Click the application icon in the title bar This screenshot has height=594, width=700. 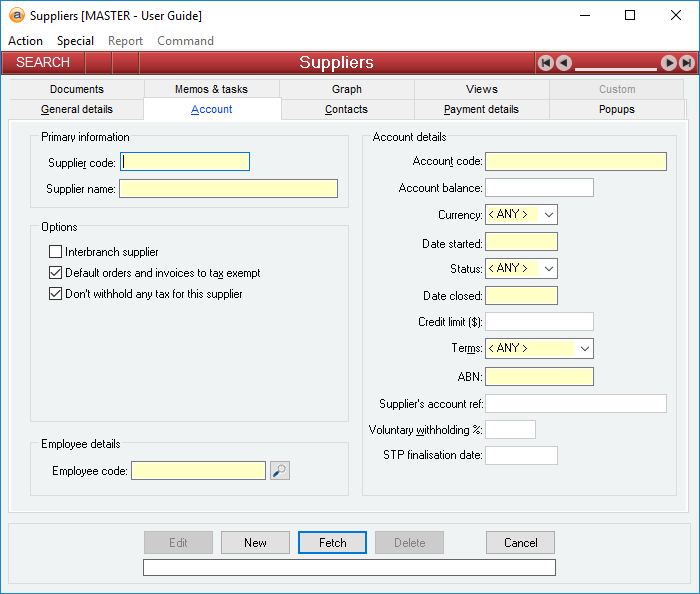point(16,15)
